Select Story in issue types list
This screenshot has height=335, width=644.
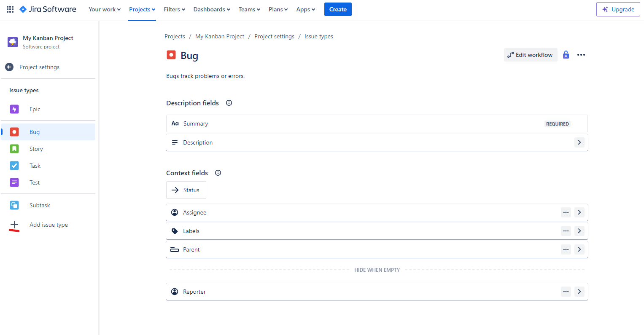tap(48, 149)
